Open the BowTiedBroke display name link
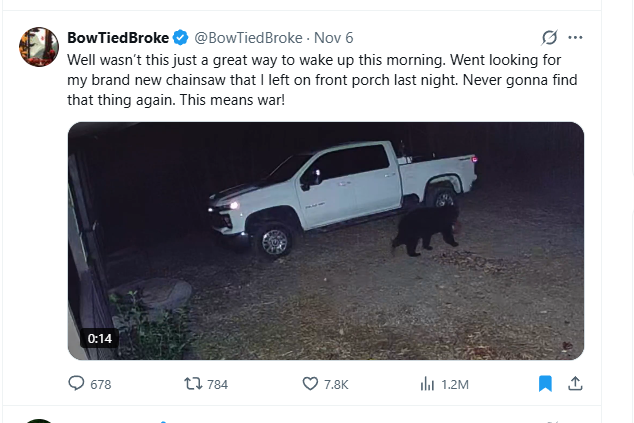This screenshot has height=423, width=634. pyautogui.click(x=118, y=38)
